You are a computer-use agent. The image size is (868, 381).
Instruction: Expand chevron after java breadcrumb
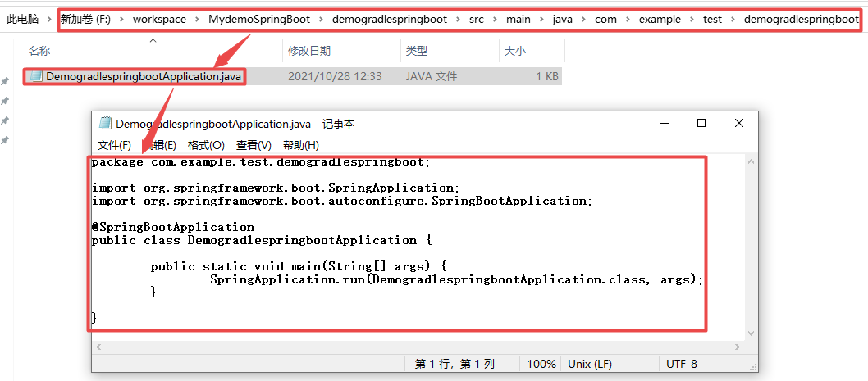pyautogui.click(x=585, y=20)
